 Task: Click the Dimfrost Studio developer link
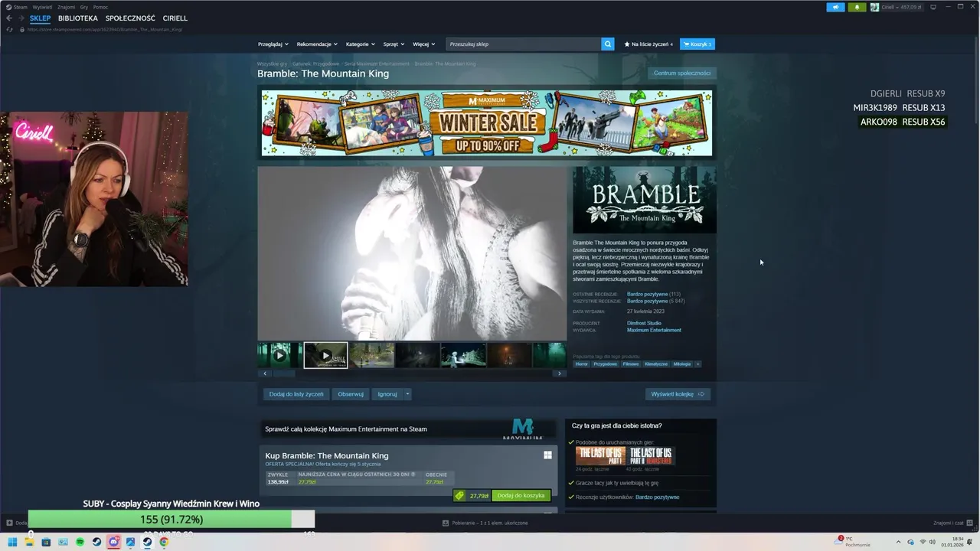644,323
